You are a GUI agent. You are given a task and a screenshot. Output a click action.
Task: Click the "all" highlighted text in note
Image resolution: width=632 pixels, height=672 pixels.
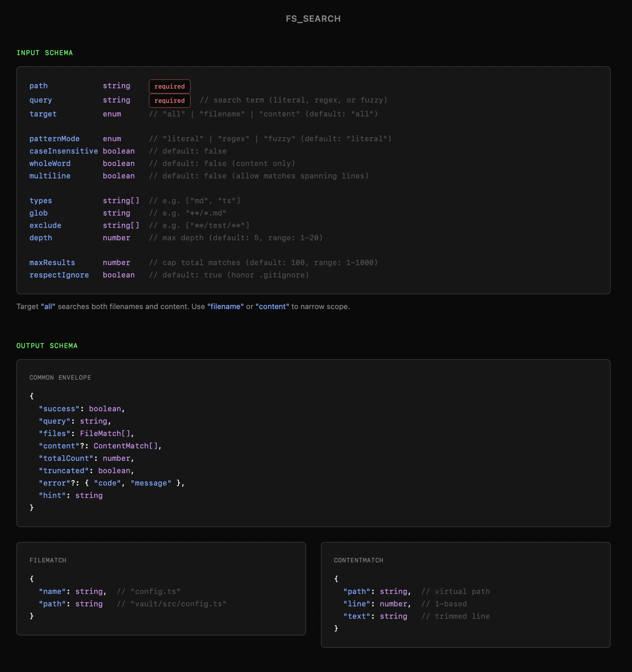pos(48,307)
